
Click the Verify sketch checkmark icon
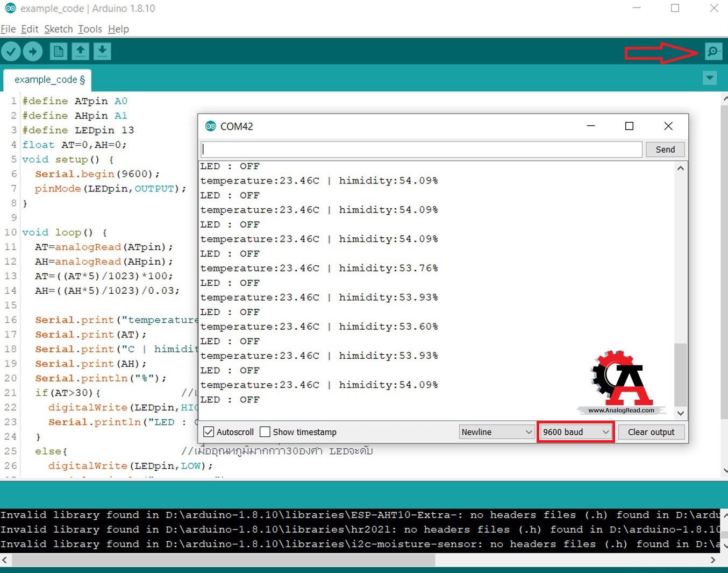coord(11,52)
